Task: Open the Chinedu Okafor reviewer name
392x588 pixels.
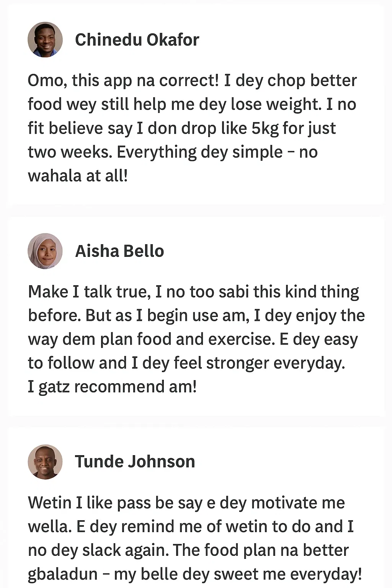Action: pyautogui.click(x=137, y=40)
